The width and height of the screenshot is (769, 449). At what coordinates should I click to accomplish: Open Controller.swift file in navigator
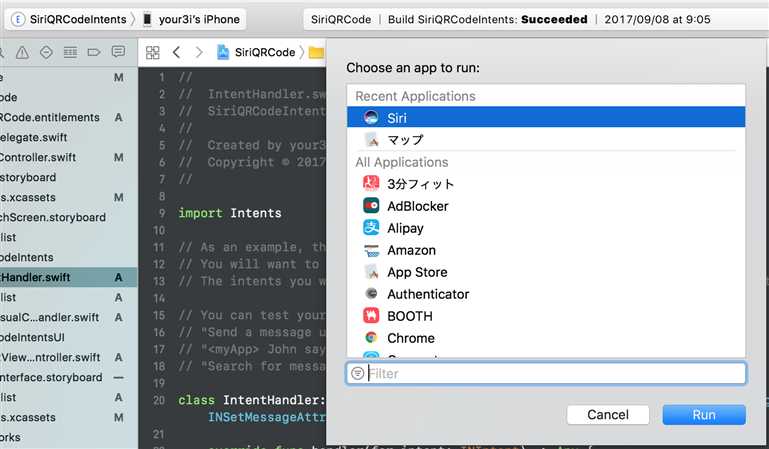click(37, 157)
